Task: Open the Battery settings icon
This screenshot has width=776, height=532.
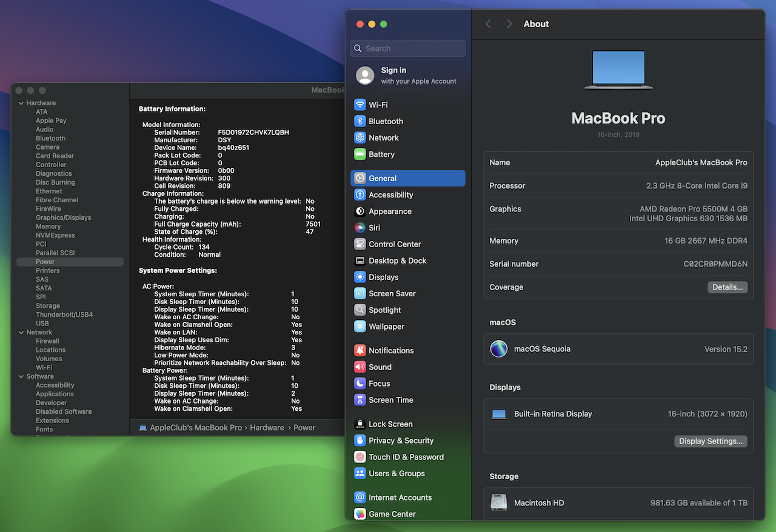Action: point(360,154)
